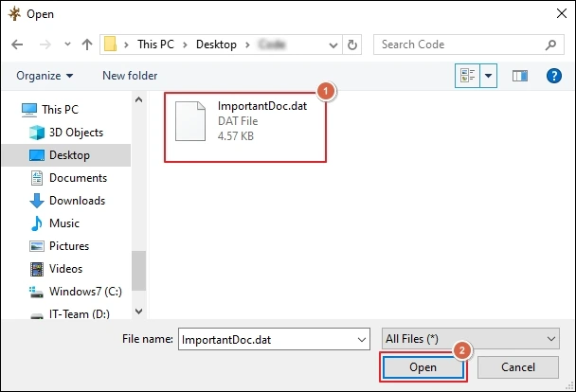The width and height of the screenshot is (576, 392).
Task: Click the sidebar scroll up arrow
Action: [138, 99]
